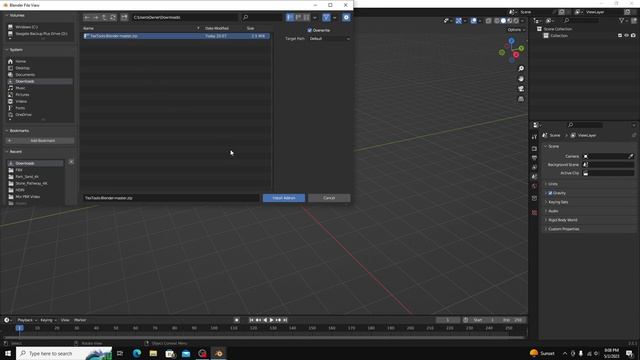Go forward to next folder in file browser
This screenshot has width=640, height=360.
96,18
